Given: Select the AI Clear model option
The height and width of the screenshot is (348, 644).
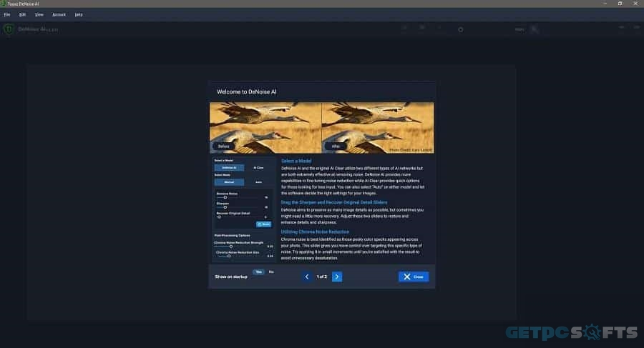Looking at the screenshot, I should tap(258, 167).
